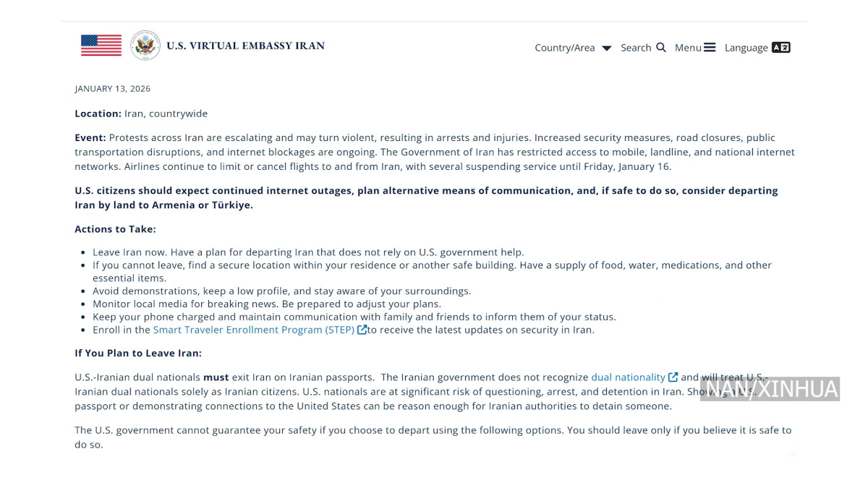Open the Language selector label
This screenshot has width=868, height=488.
pos(746,48)
